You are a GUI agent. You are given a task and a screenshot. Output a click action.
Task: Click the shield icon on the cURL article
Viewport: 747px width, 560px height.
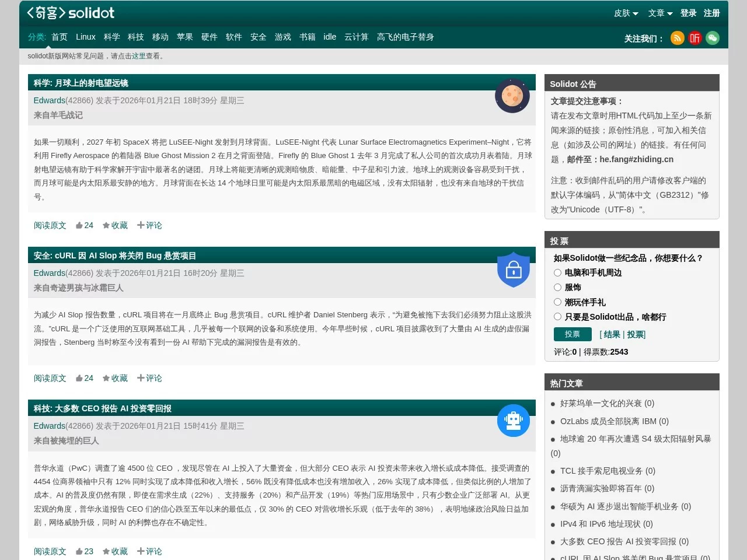point(514,269)
